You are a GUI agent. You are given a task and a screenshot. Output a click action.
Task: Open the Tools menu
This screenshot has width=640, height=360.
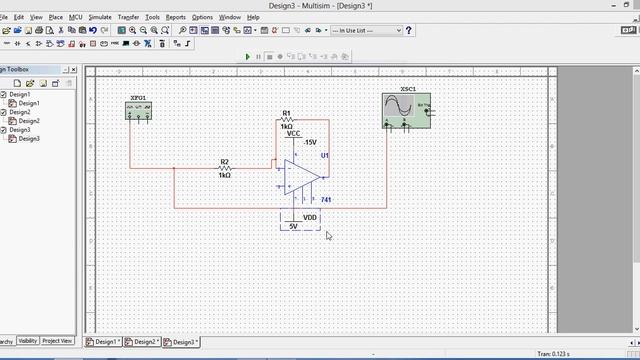pos(152,17)
